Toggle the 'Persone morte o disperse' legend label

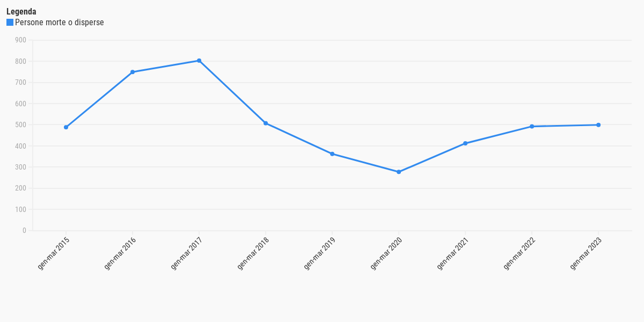pyautogui.click(x=59, y=23)
